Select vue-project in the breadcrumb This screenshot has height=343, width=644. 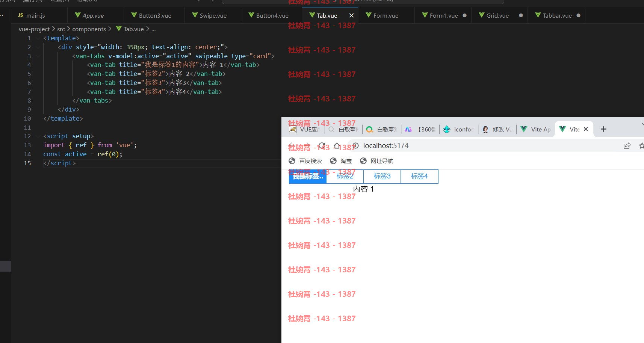(34, 29)
